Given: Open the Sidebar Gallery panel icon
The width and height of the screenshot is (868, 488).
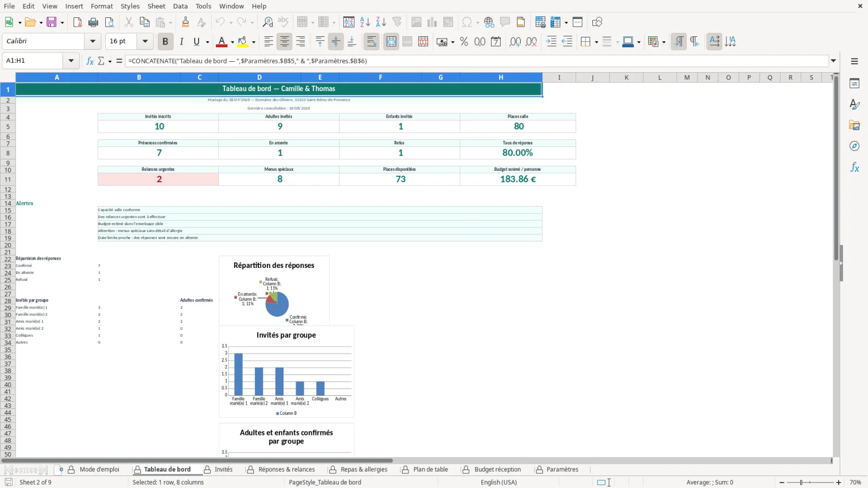Looking at the screenshot, I should click(x=854, y=125).
